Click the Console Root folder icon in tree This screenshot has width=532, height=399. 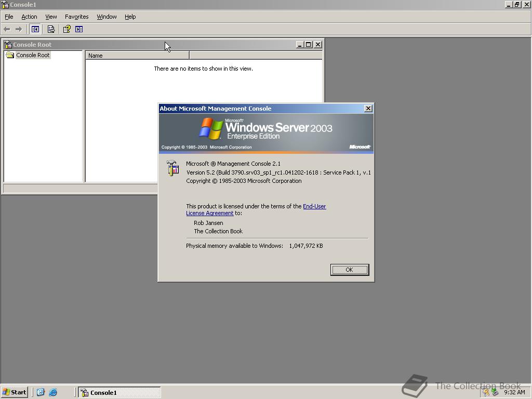pyautogui.click(x=10, y=55)
